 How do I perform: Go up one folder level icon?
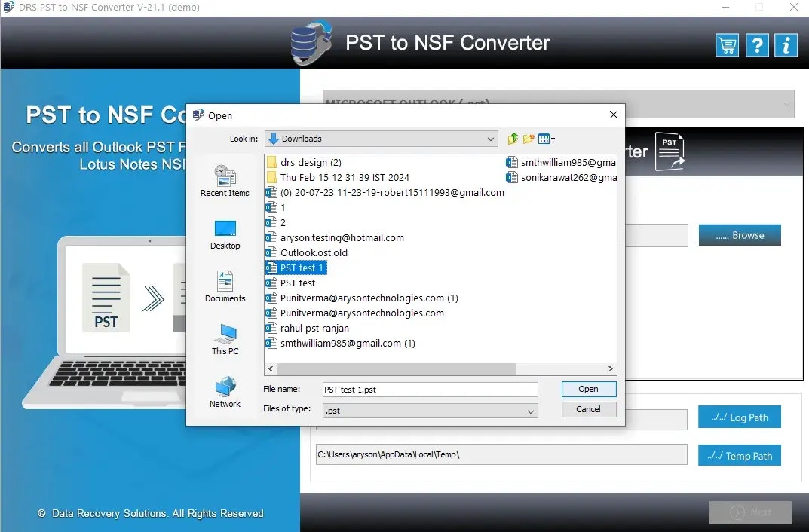click(x=513, y=139)
